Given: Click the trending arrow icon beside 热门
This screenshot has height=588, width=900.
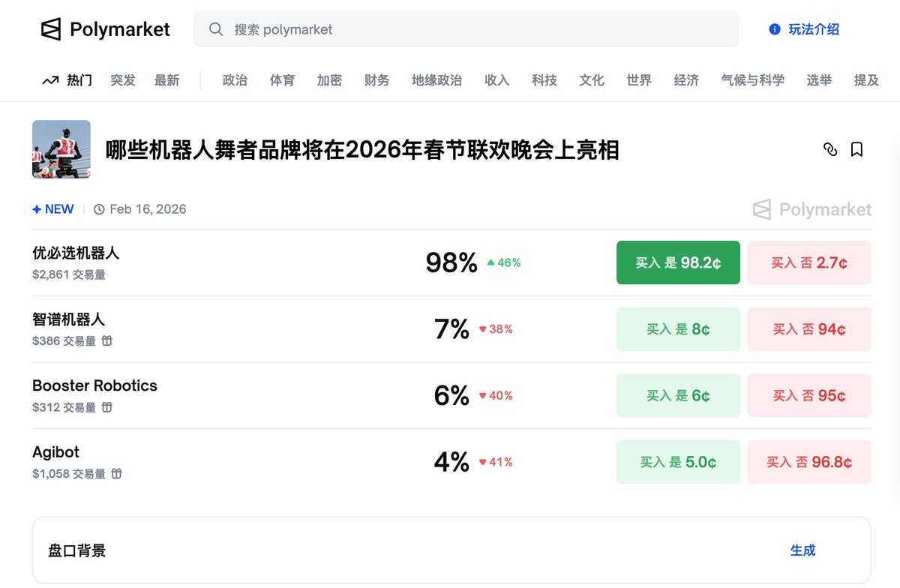Looking at the screenshot, I should 50,80.
